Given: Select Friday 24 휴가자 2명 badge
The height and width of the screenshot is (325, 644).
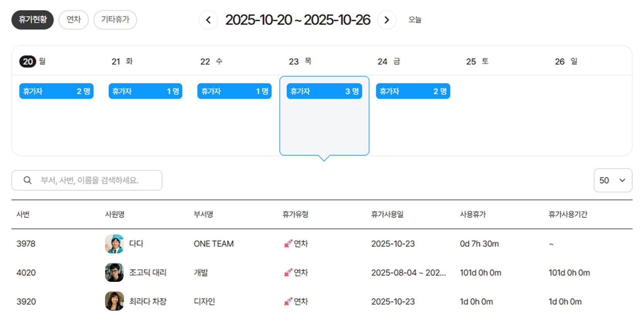Looking at the screenshot, I should [x=413, y=91].
